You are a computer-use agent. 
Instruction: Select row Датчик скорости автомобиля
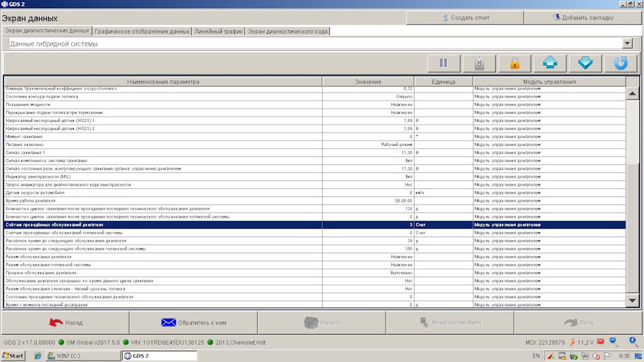pos(315,192)
